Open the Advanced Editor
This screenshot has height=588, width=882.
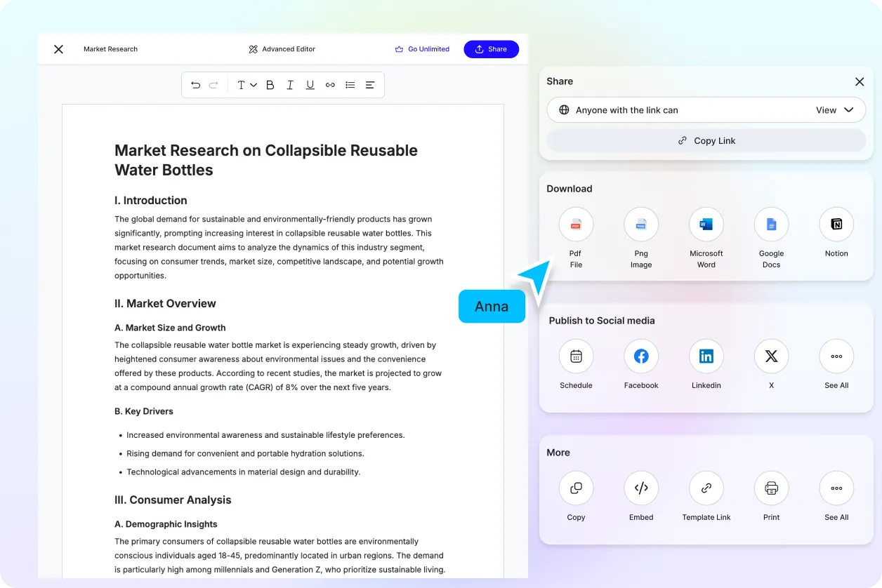point(282,49)
